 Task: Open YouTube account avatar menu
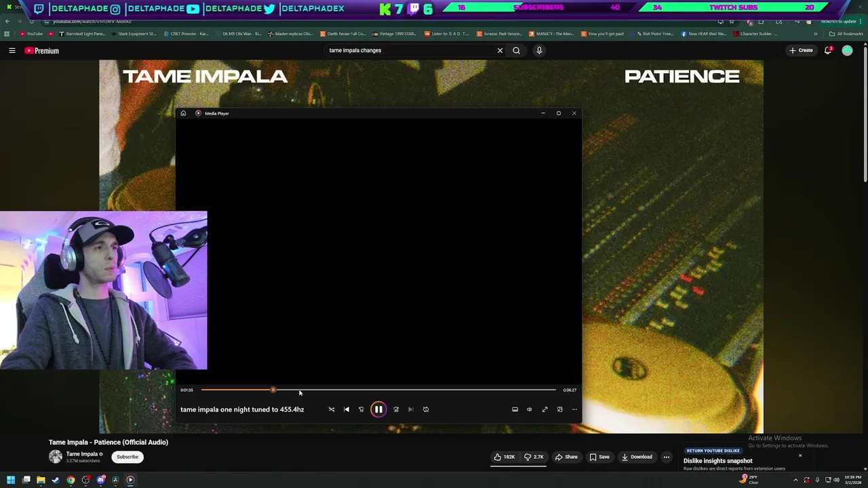tap(847, 50)
